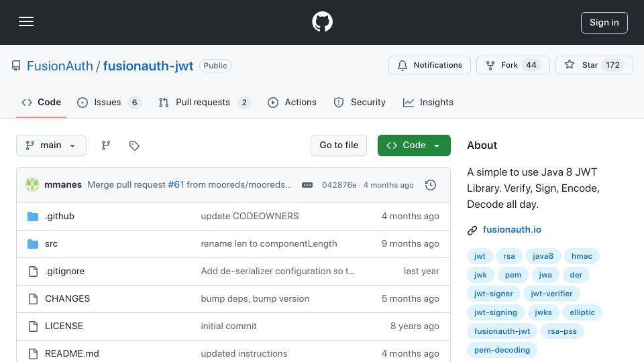The height and width of the screenshot is (362, 644).
Task: Select the java8 topic tag
Action: pos(543,256)
